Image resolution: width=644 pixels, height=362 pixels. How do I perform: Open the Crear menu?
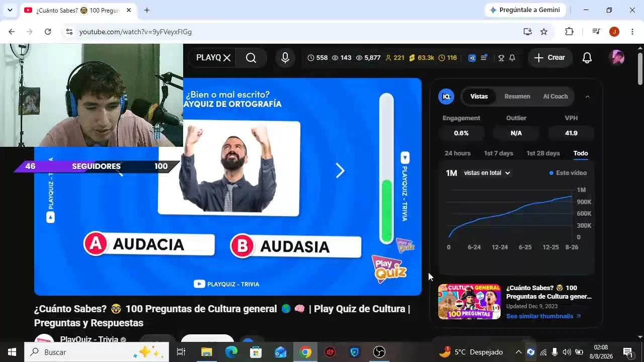(x=550, y=58)
